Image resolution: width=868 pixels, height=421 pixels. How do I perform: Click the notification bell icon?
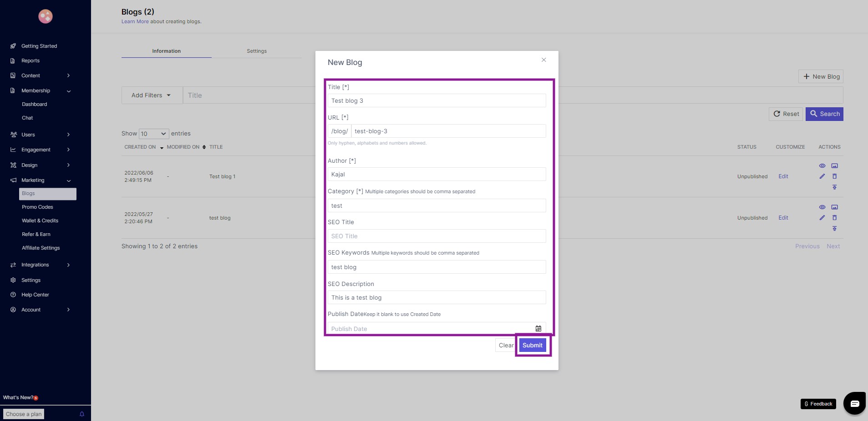click(82, 414)
